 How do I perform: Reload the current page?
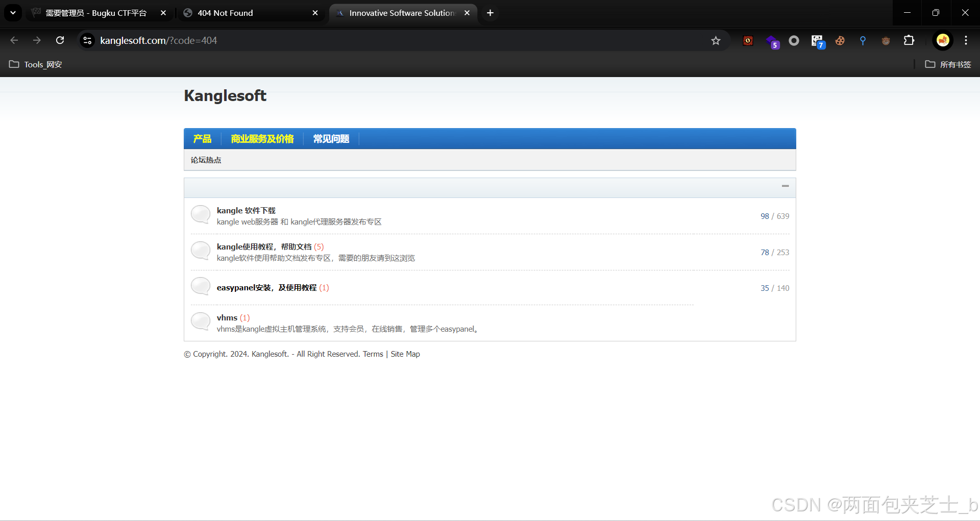(60, 40)
